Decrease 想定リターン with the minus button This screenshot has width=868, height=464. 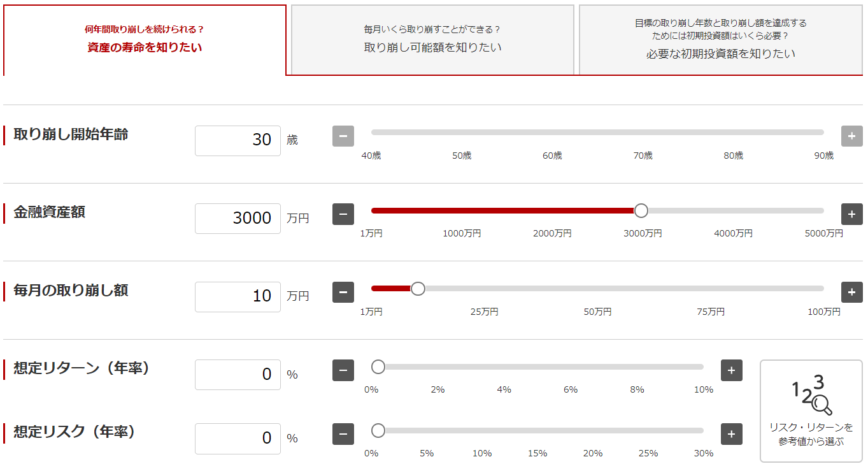tap(343, 370)
